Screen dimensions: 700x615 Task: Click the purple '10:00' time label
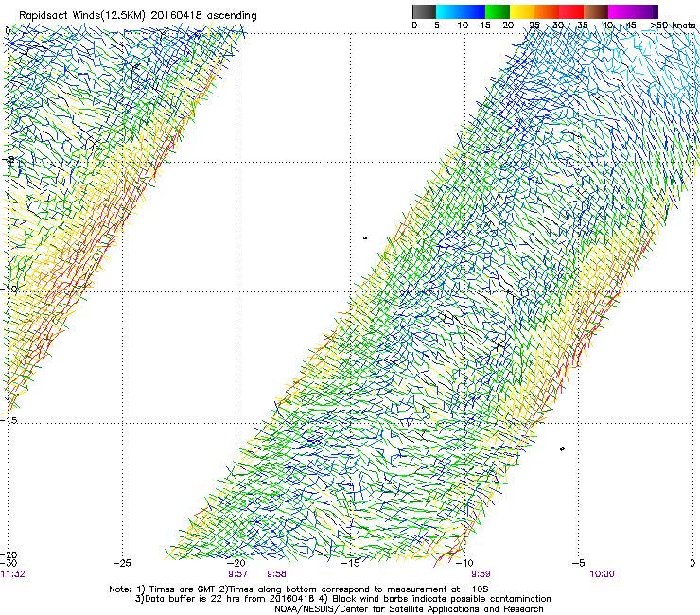(x=602, y=574)
